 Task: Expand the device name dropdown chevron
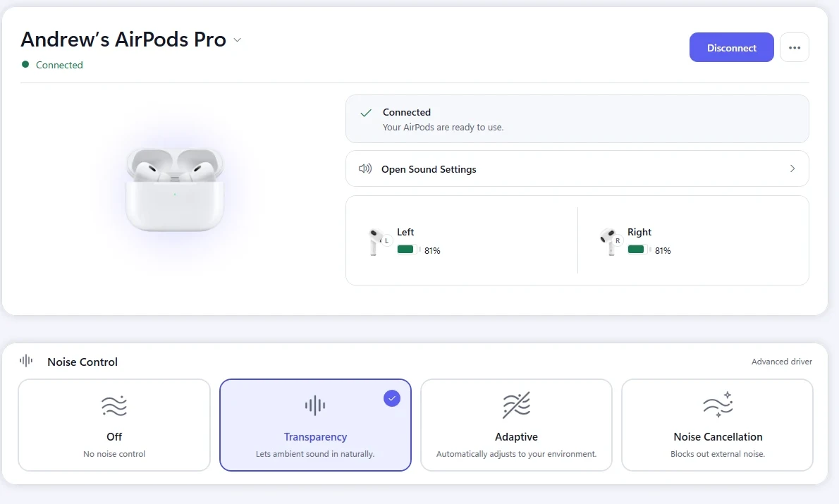coord(238,40)
